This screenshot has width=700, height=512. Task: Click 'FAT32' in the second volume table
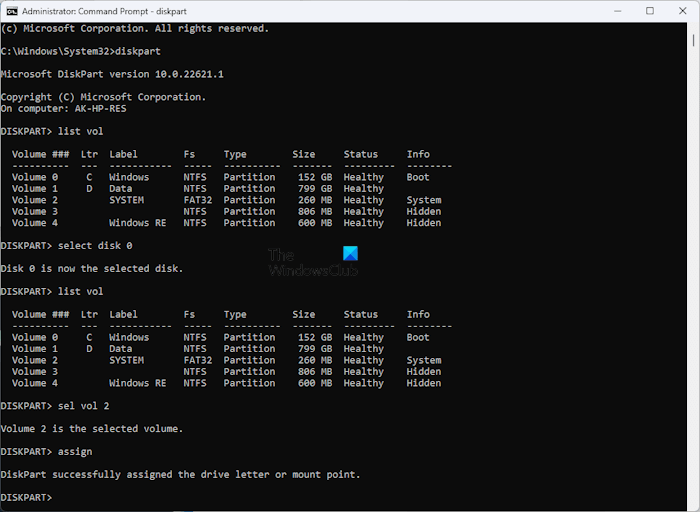coord(198,360)
